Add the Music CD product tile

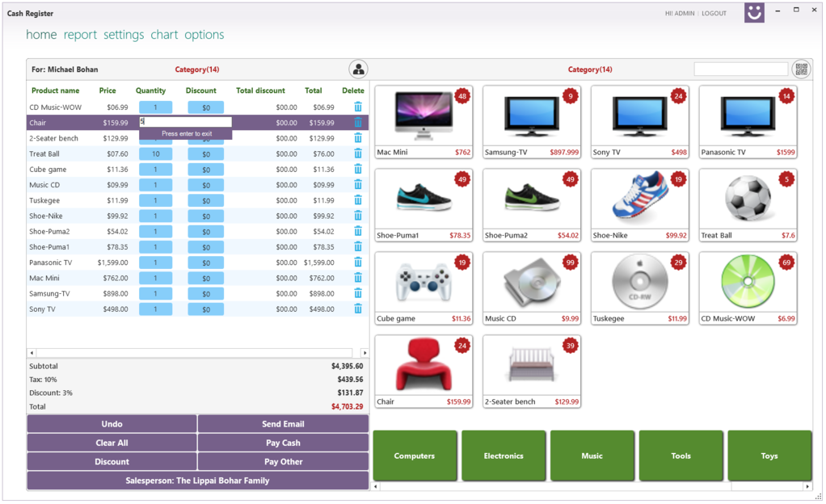click(532, 288)
